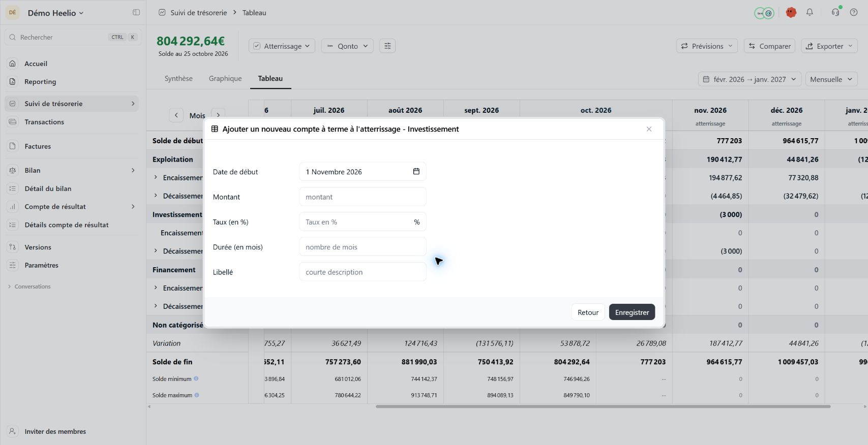
Task: Expand the Conversations section
Action: [29, 287]
